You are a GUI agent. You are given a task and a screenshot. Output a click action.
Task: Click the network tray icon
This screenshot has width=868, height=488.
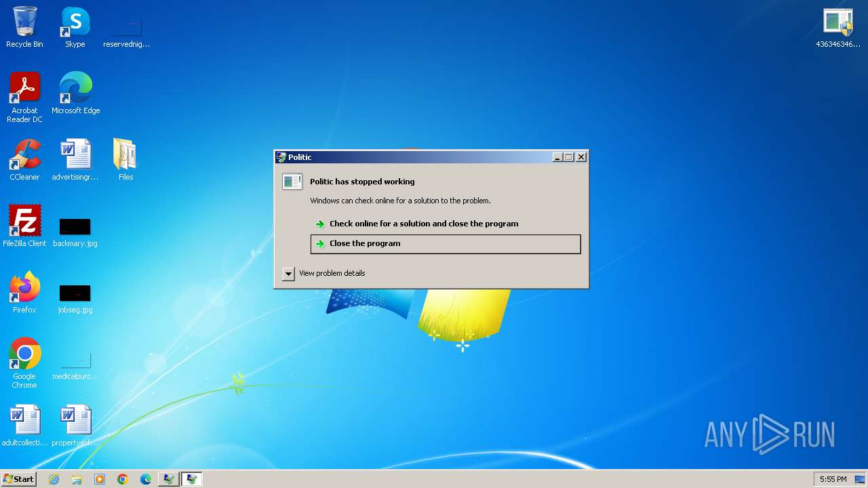coord(860,479)
